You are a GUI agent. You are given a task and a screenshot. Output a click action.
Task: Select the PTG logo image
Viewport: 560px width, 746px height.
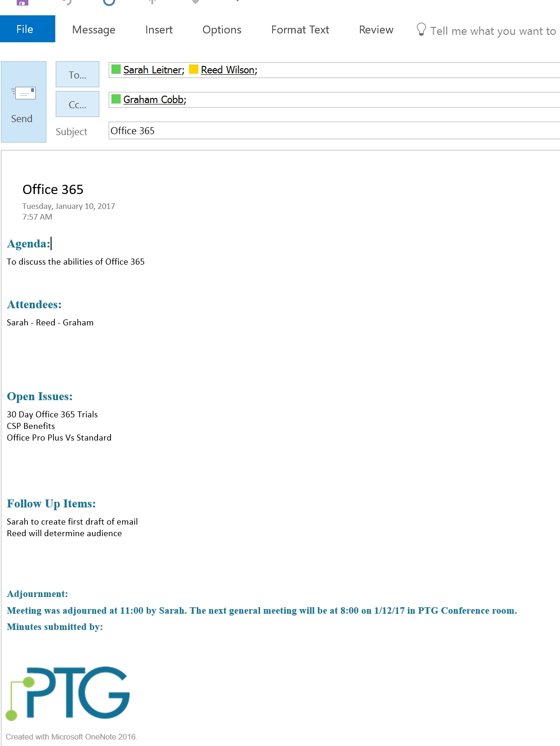[68, 694]
